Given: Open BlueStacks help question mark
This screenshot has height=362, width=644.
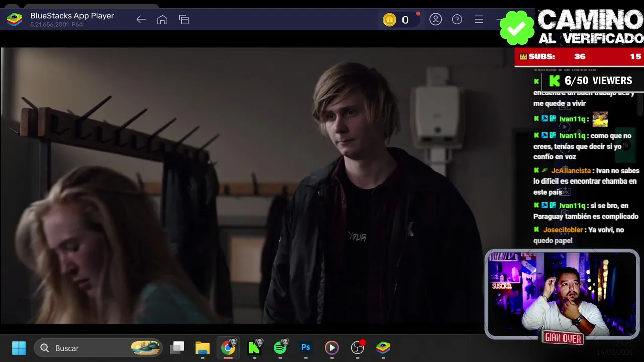Looking at the screenshot, I should tap(457, 20).
